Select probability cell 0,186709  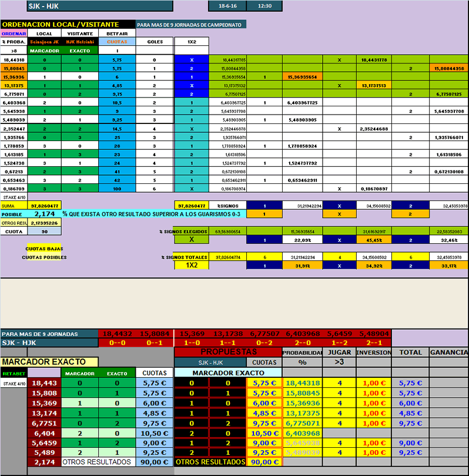coord(14,189)
